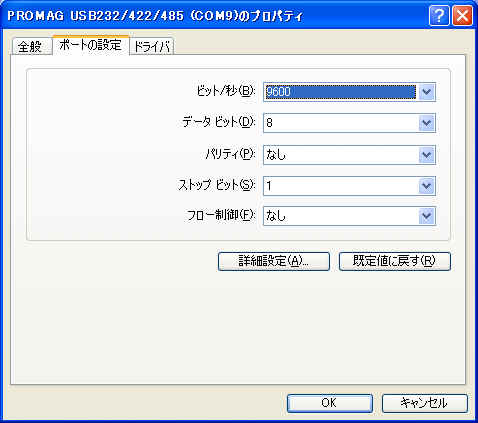Expand the ストップ ビット dropdown arrow

(x=427, y=186)
